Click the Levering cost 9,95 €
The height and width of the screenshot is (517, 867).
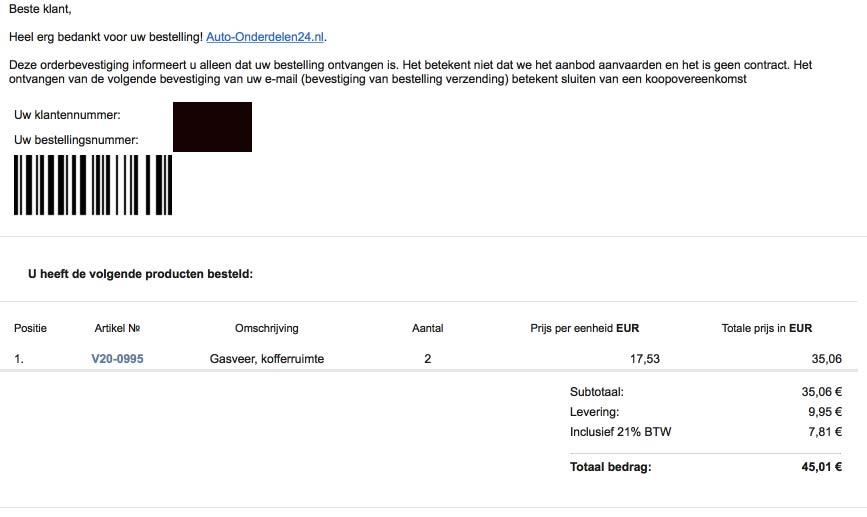[x=825, y=412]
